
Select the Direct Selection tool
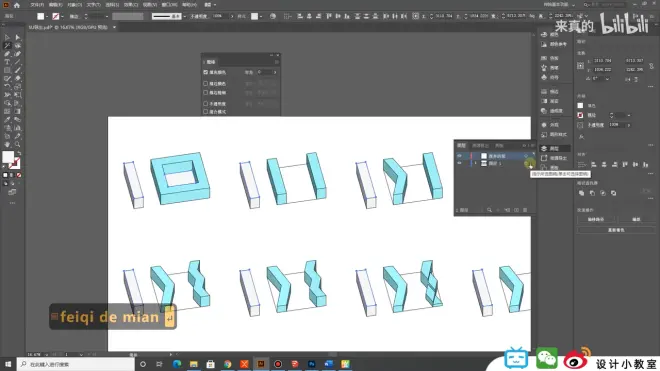[x=18, y=37]
